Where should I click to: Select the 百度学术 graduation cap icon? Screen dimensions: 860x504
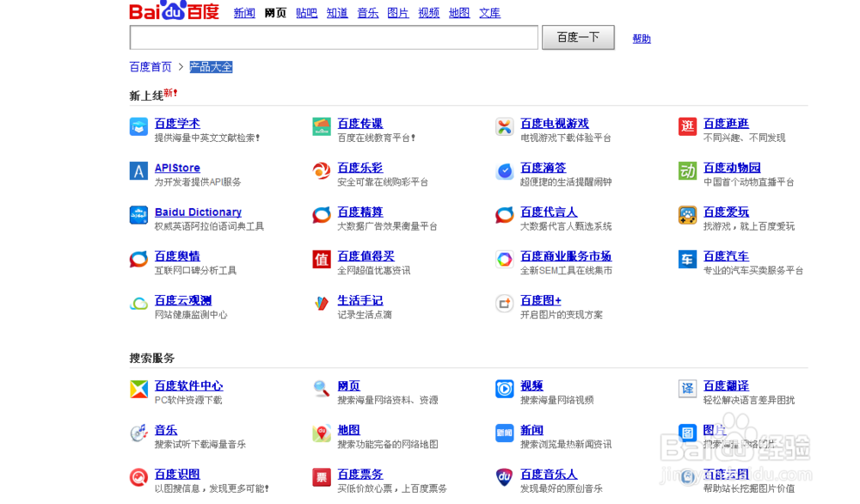138,126
